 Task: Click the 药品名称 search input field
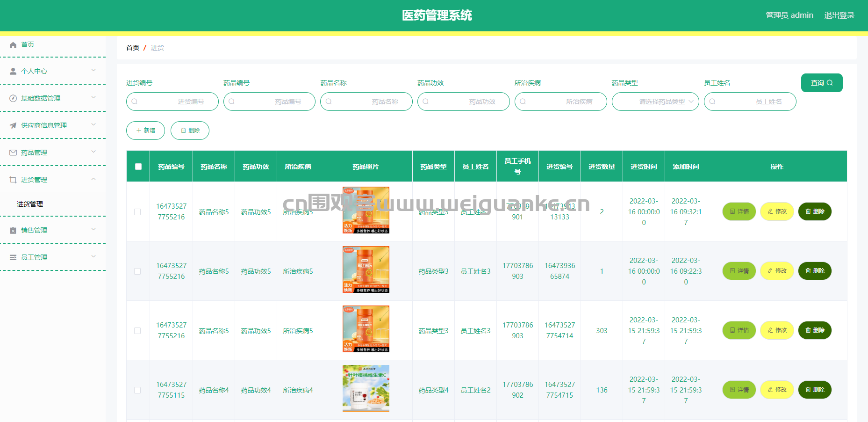pos(366,102)
